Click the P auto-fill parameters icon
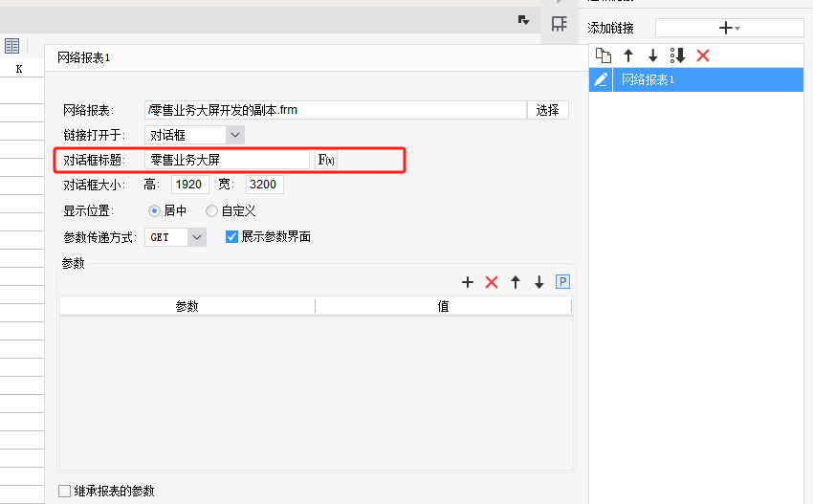This screenshot has width=813, height=504. (562, 281)
